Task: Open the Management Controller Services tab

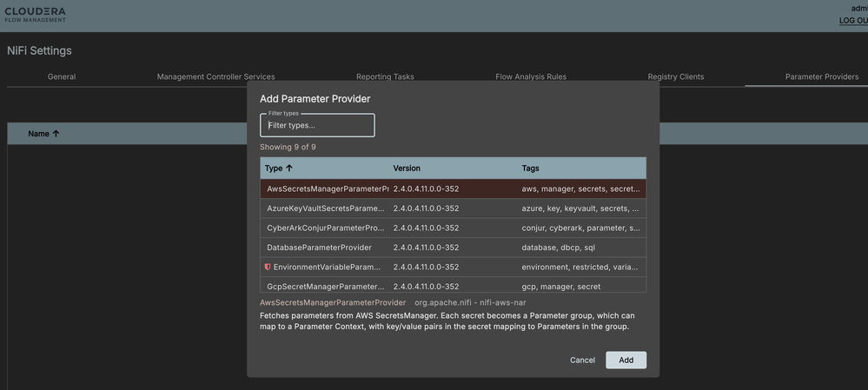Action: point(215,76)
